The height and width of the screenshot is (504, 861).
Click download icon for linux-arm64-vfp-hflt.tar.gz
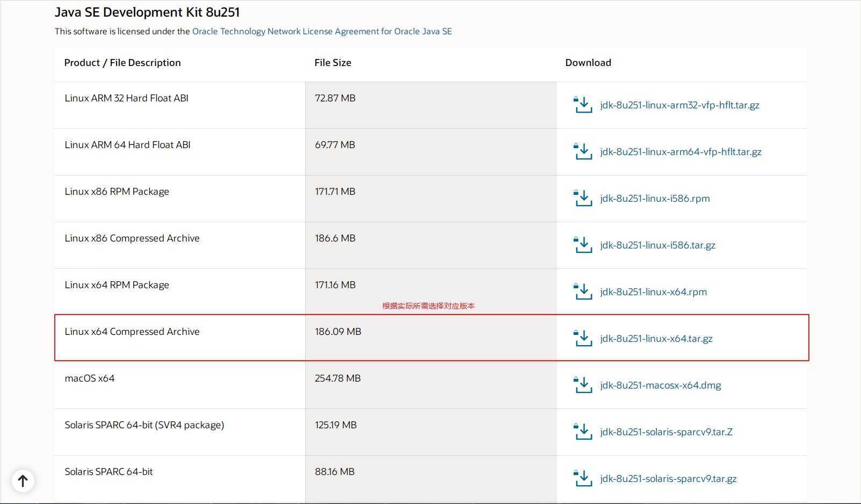click(x=583, y=151)
